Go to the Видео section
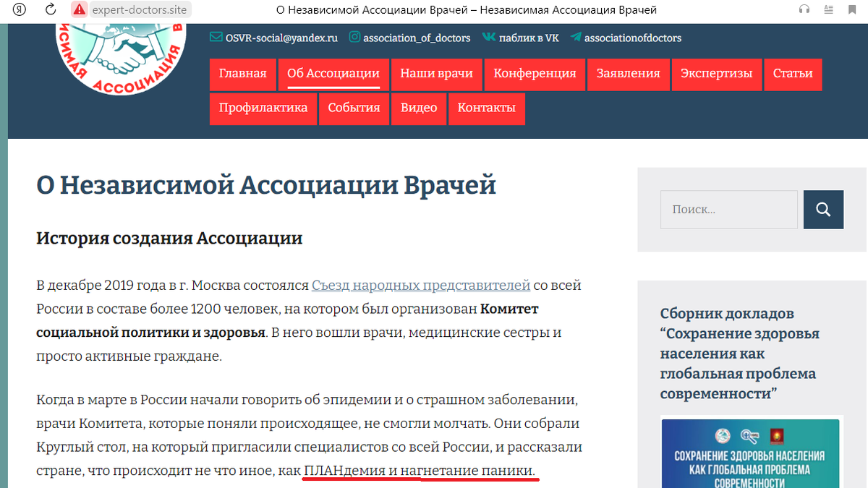 [418, 108]
